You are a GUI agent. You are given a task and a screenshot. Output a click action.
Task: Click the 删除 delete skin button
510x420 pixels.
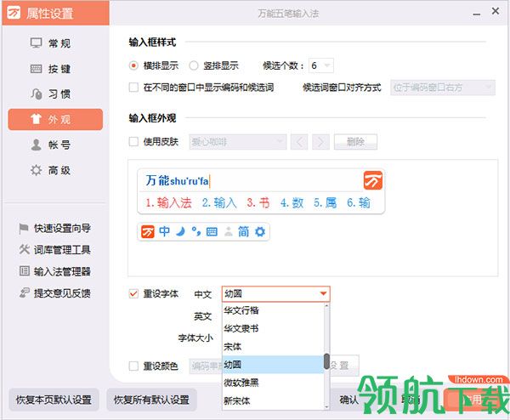[x=355, y=142]
